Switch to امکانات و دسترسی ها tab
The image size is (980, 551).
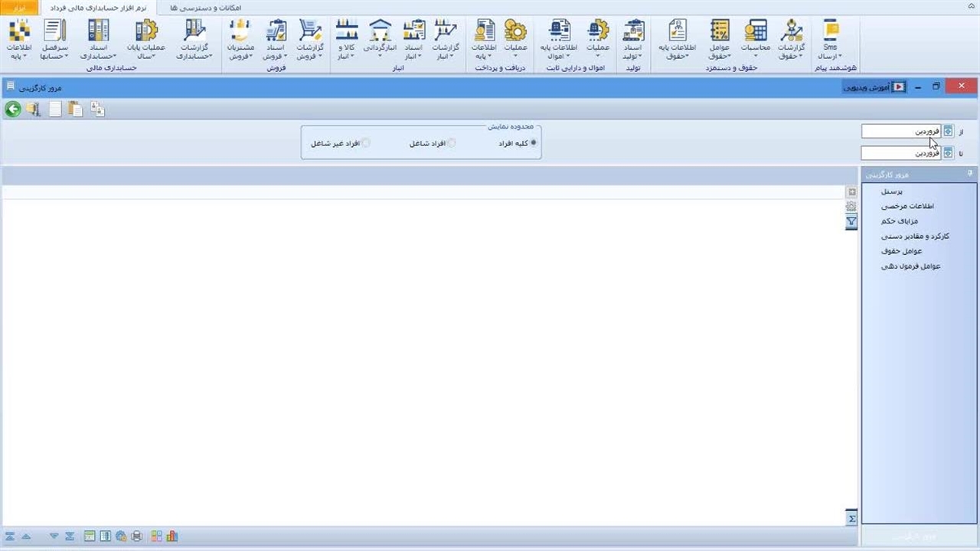[204, 8]
